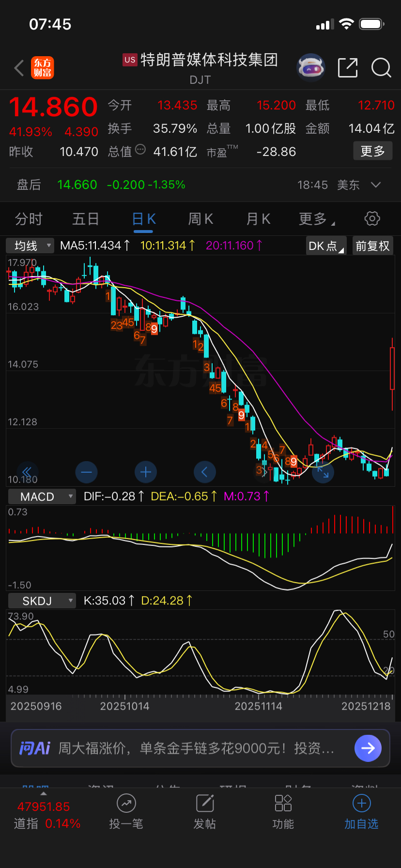Viewport: 401px width, 868px height.
Task: Tap the stock title 特朗普媒体科技集团
Action: tap(209, 60)
